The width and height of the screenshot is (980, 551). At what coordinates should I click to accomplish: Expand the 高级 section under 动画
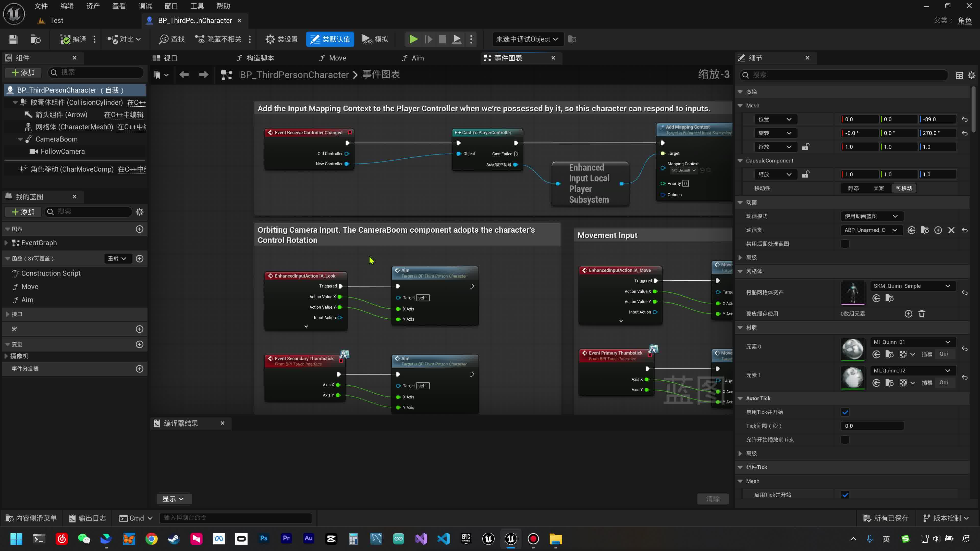coord(740,258)
